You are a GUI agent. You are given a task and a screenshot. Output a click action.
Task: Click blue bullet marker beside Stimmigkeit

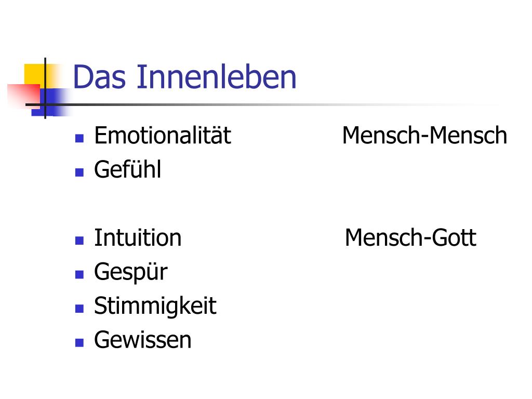pyautogui.click(x=79, y=309)
